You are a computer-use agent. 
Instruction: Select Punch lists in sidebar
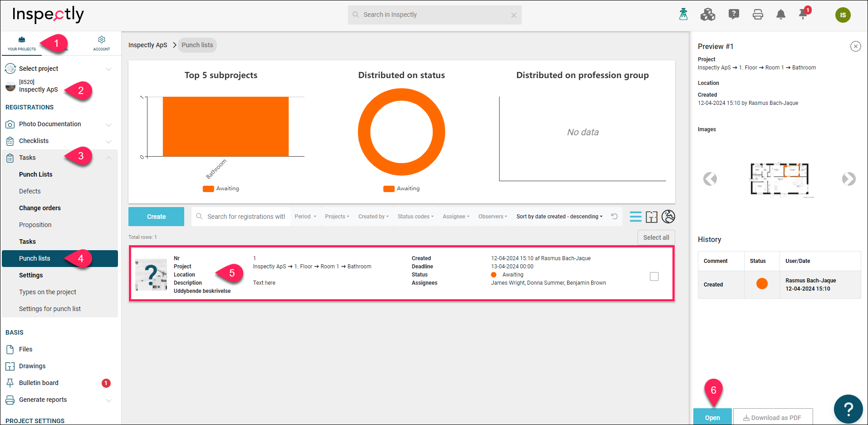tap(60, 259)
